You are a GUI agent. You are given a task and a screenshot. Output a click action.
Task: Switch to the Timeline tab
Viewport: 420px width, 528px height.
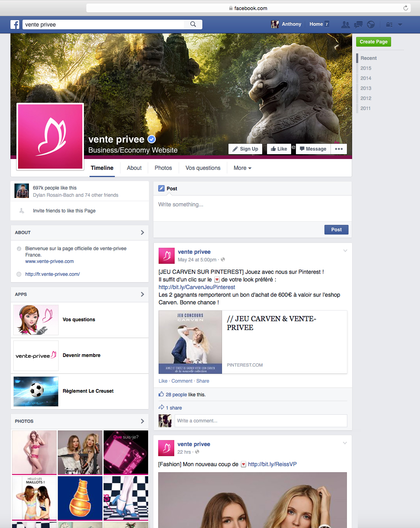102,168
